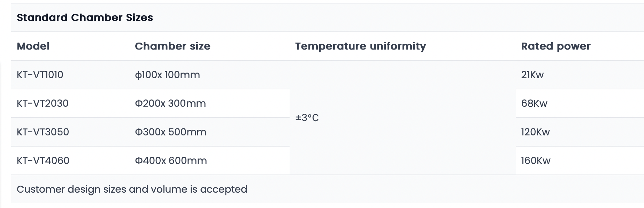
Task: Click the Rated power column header
Action: coord(556,46)
